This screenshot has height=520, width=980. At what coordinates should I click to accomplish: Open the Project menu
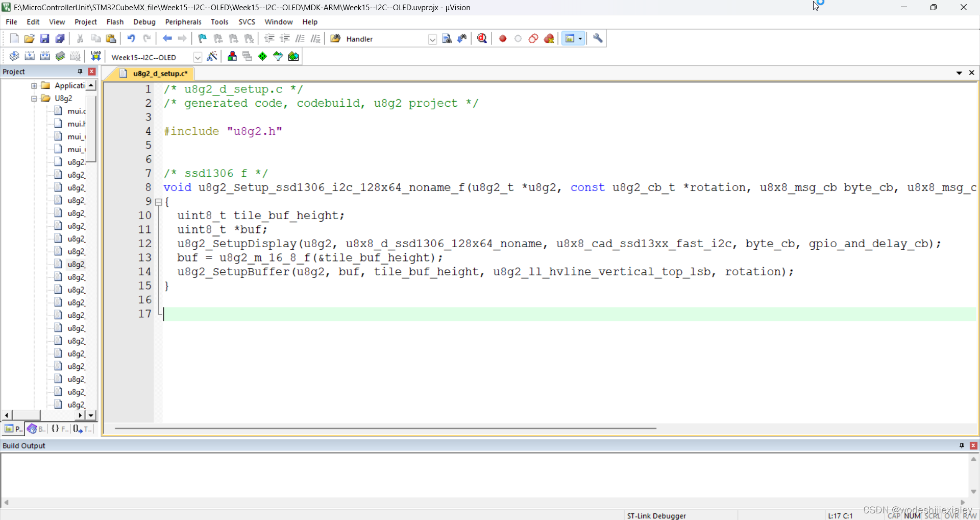(x=86, y=22)
